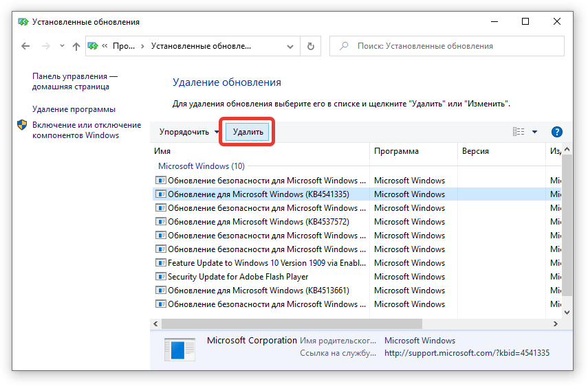Sort by the Имя column header

[163, 151]
